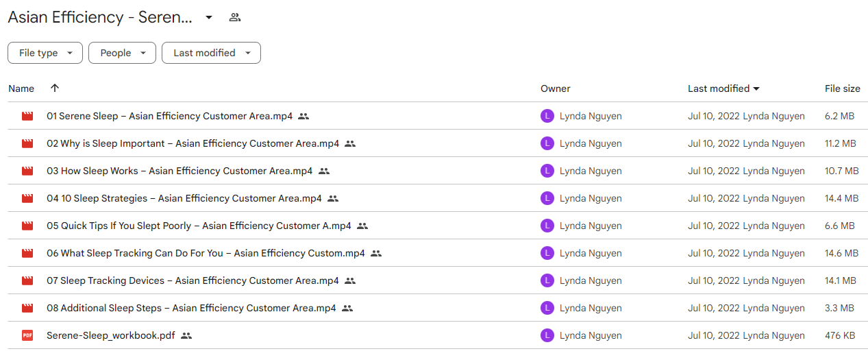
Task: Click 476 KB file size value
Action: coord(839,336)
